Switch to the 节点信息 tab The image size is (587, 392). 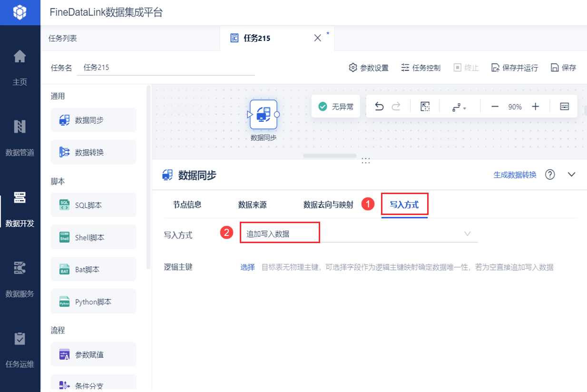[x=187, y=205]
